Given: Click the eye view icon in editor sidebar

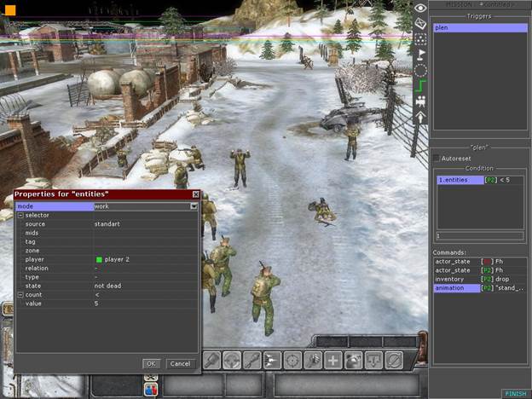Looking at the screenshot, I should [x=420, y=9].
